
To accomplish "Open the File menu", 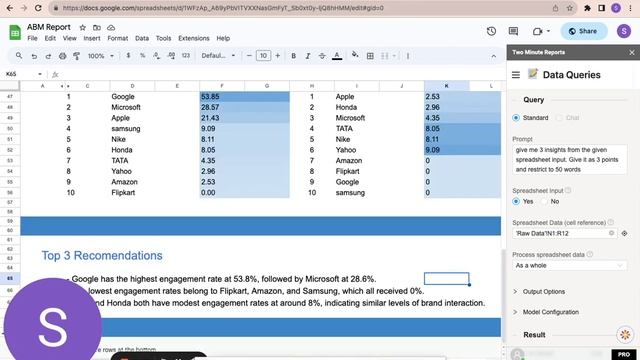I will (32, 38).
